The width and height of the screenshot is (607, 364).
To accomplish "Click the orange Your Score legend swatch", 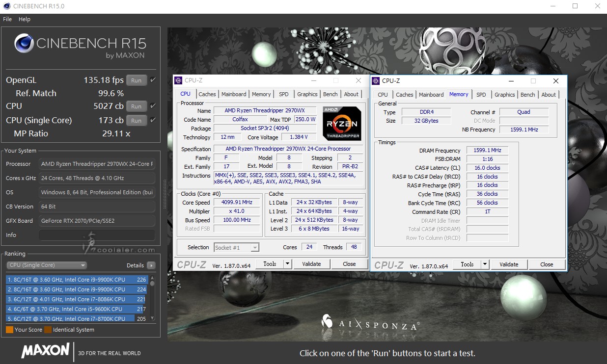I will coord(9,330).
